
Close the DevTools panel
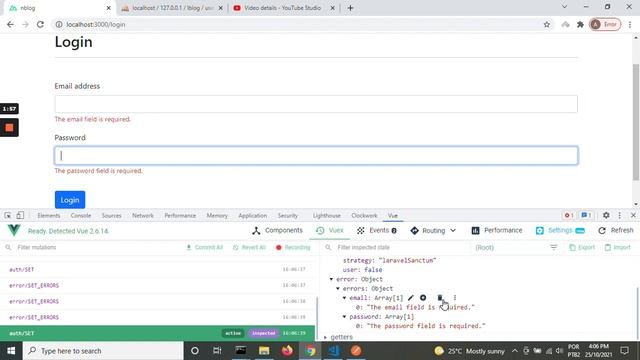(x=633, y=215)
